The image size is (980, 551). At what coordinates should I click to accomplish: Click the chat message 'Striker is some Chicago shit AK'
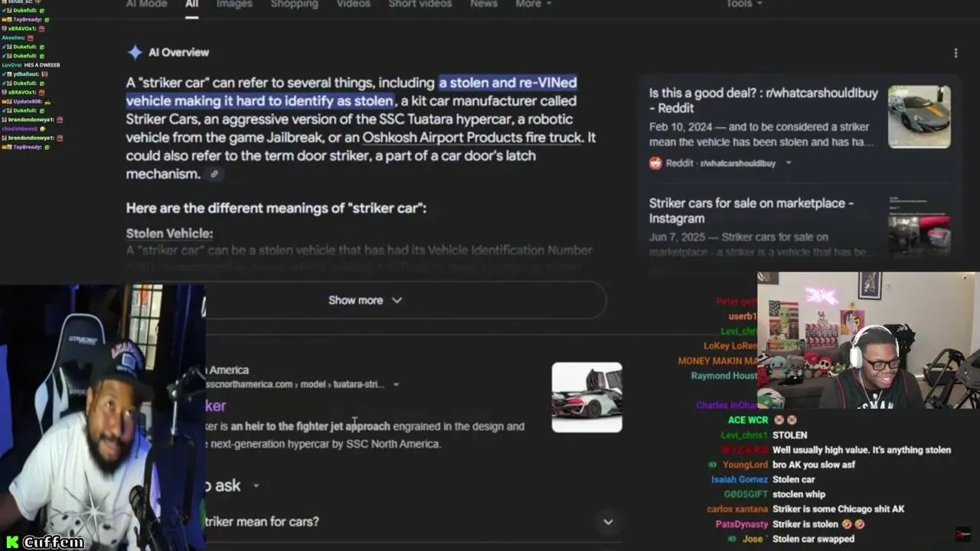point(838,509)
